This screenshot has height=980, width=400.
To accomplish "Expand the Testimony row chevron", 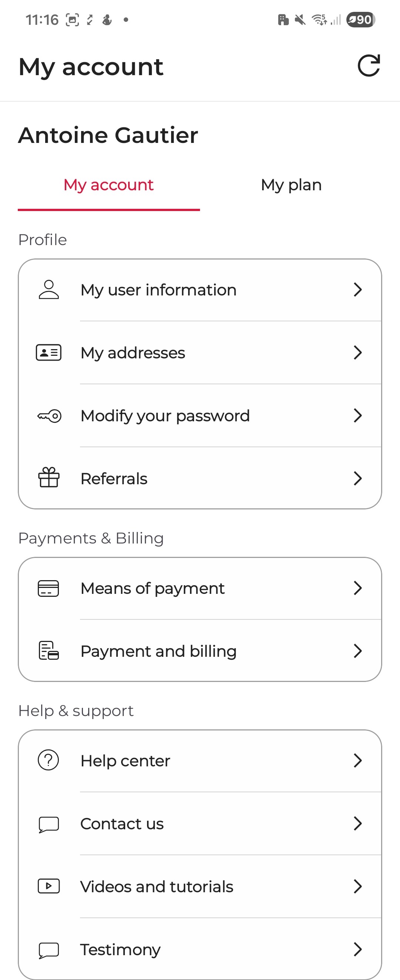I will (x=357, y=949).
